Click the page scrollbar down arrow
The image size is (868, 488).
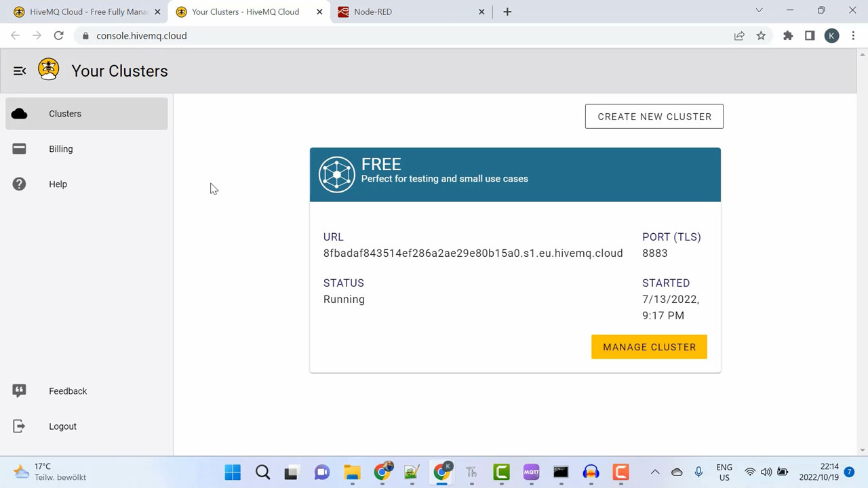point(863,450)
